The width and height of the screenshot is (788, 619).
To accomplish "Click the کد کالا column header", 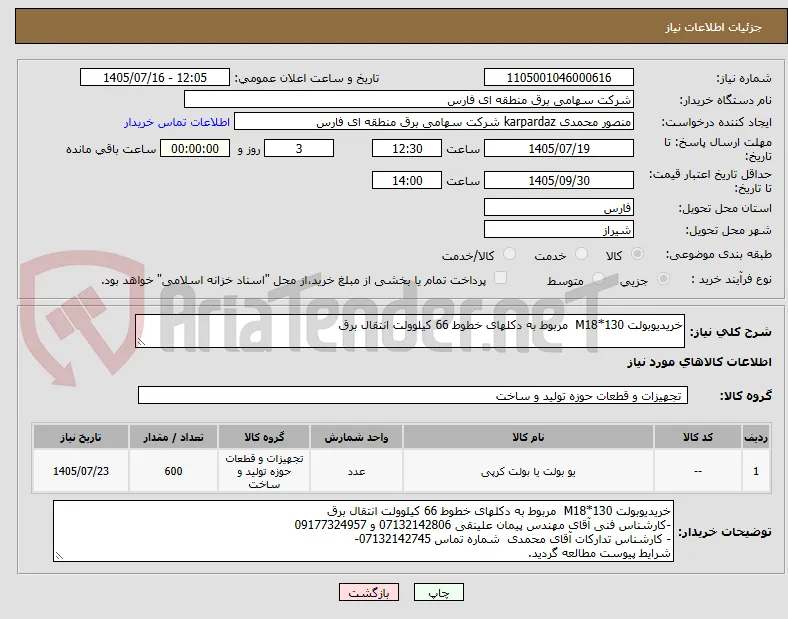I will [698, 437].
